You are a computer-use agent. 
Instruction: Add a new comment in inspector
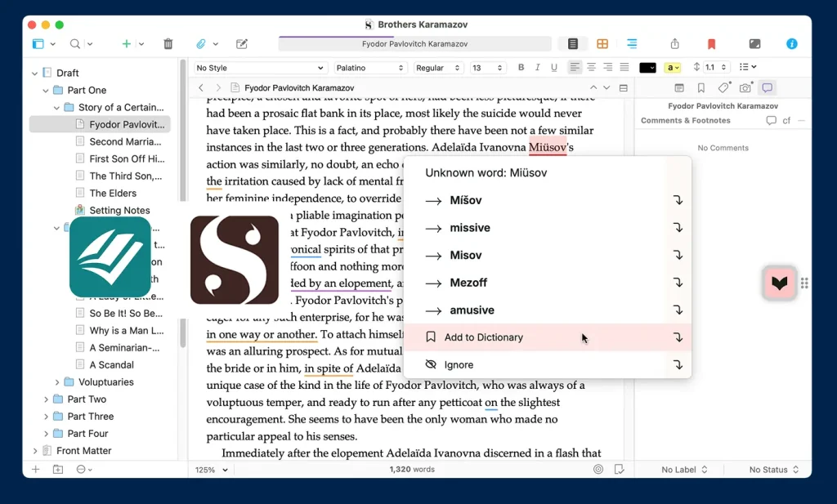(x=772, y=121)
